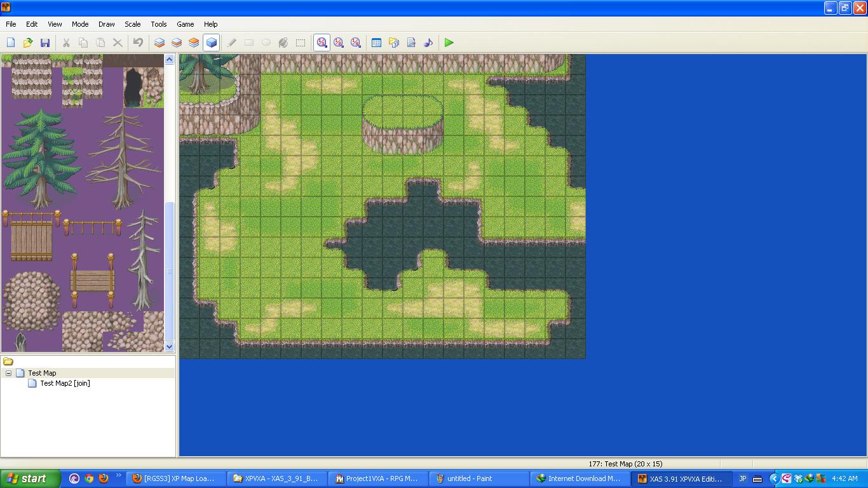The image size is (868, 488).
Task: Choose the dashed Select tool
Action: pyautogui.click(x=301, y=43)
